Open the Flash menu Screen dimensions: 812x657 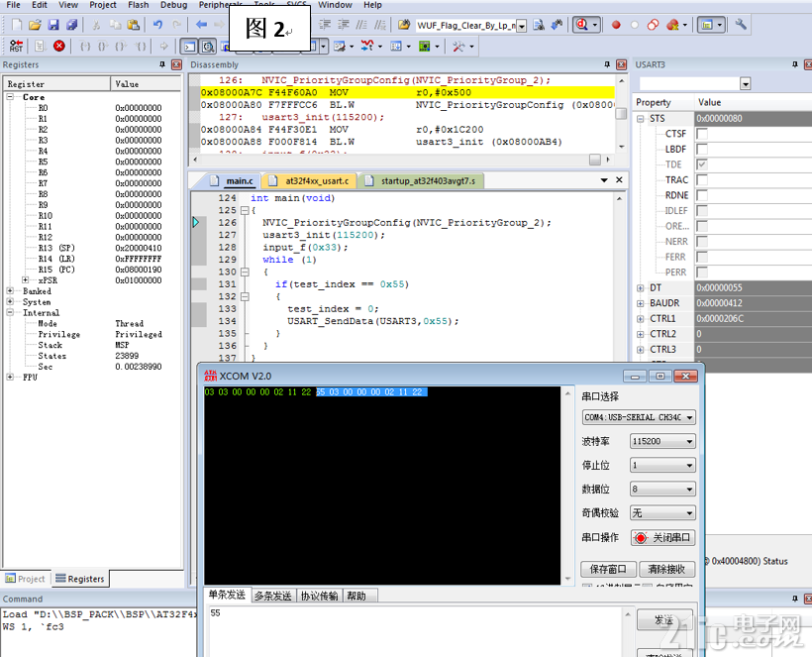139,5
